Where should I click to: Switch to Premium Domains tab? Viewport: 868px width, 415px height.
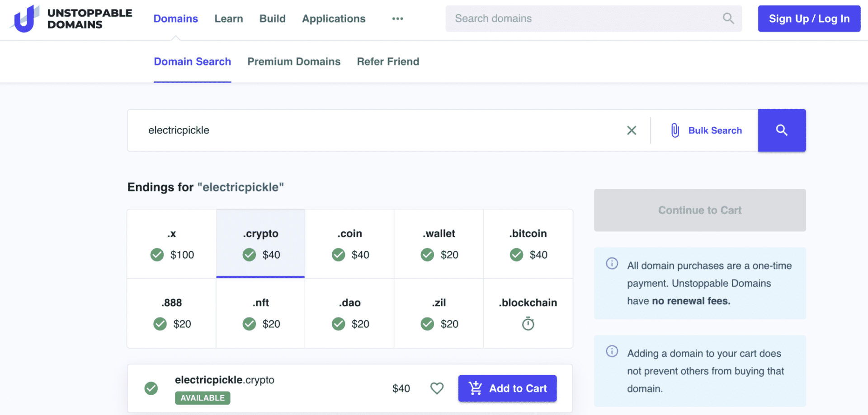point(294,61)
